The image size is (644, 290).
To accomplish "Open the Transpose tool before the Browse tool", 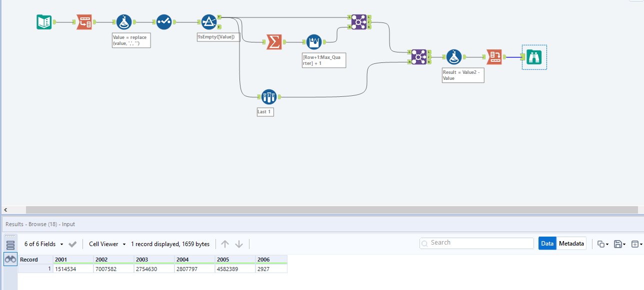I will [x=494, y=57].
